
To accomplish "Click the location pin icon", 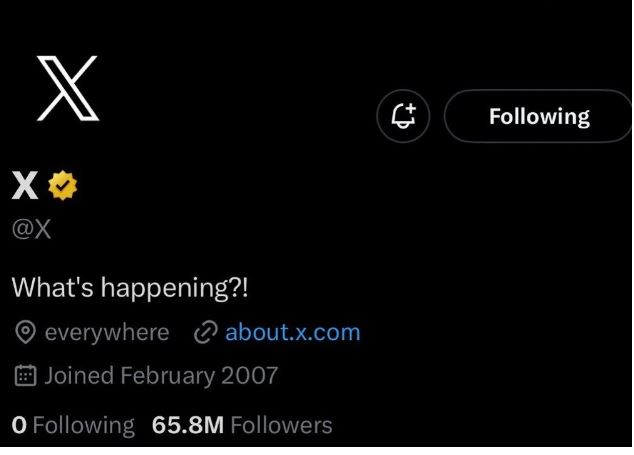I will [24, 332].
